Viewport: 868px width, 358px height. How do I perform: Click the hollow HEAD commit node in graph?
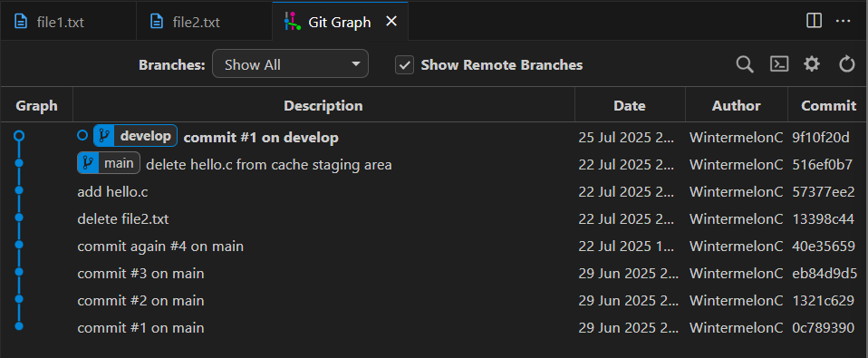point(19,136)
